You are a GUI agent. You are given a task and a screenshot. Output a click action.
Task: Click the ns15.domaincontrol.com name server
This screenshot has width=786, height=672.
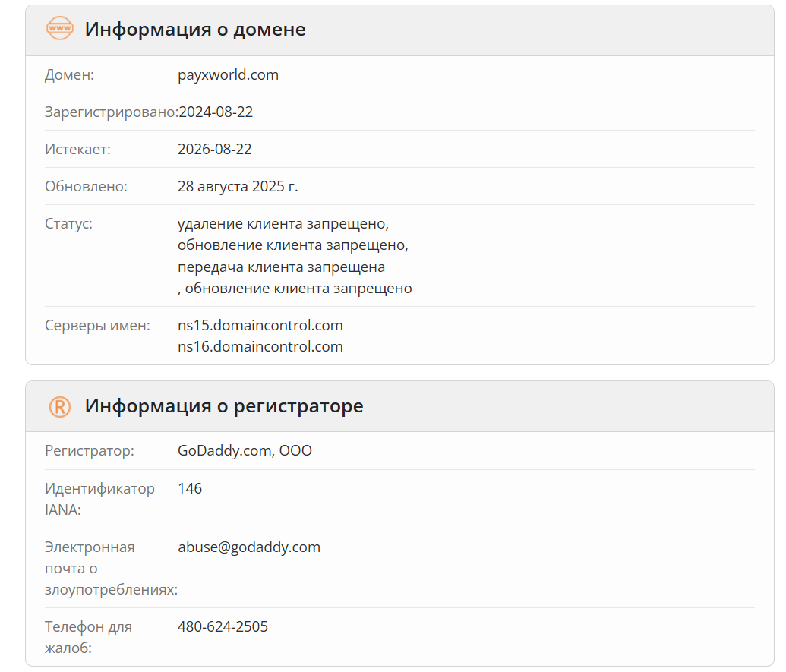click(260, 326)
